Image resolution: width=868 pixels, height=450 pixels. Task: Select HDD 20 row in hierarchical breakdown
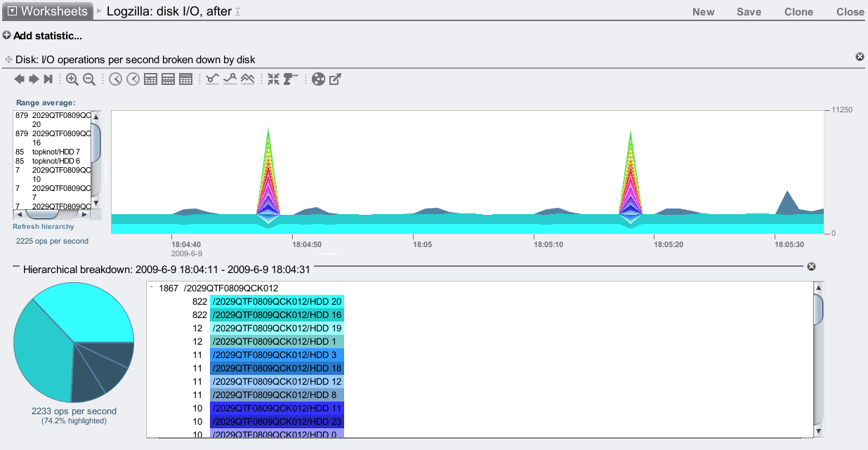(x=277, y=301)
